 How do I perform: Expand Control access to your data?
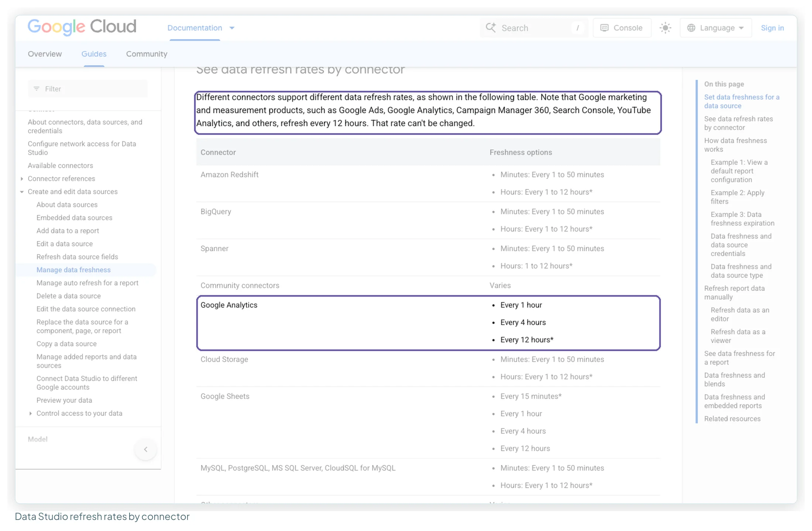(x=30, y=413)
